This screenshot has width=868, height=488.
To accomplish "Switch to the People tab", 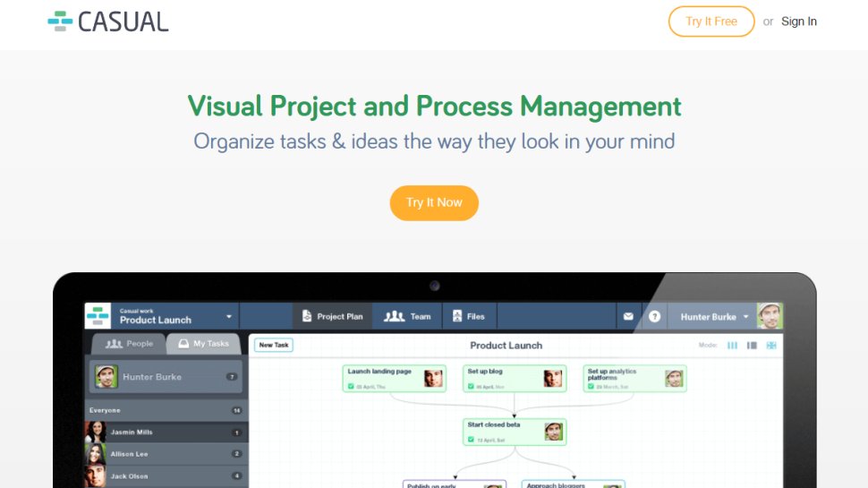I will point(129,344).
